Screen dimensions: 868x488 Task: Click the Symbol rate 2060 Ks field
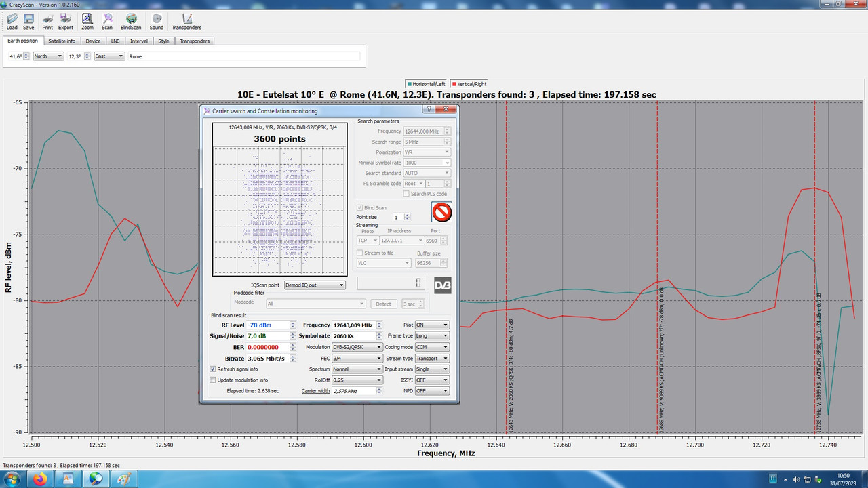click(357, 336)
